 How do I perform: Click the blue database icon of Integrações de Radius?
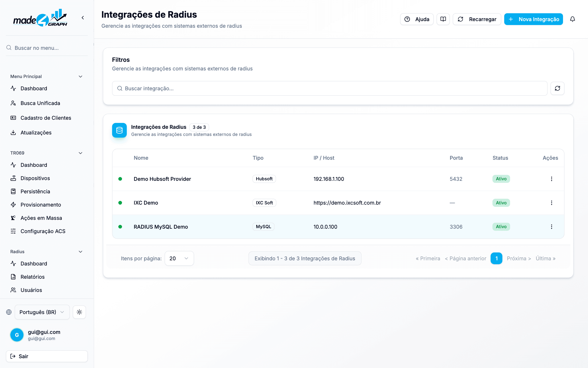coord(119,130)
